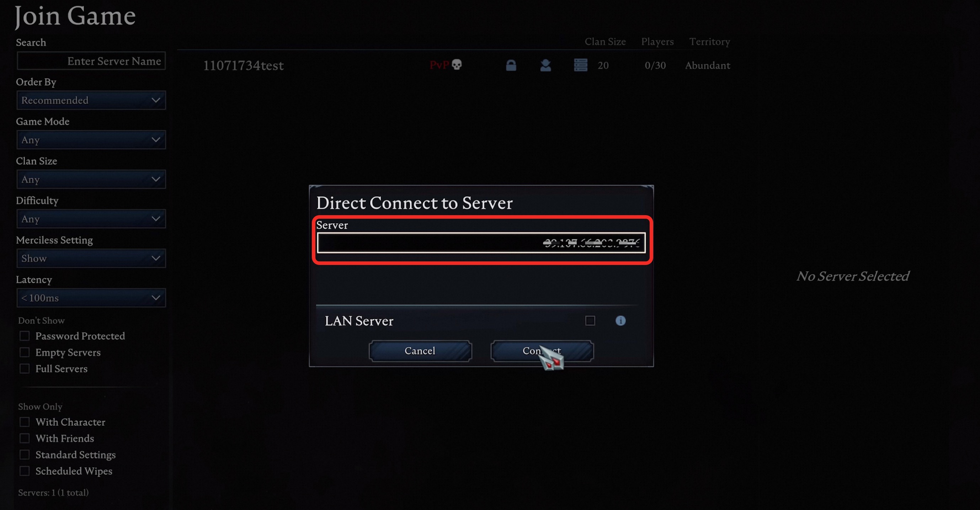
Task: Click the server stack icon beside 20
Action: pyautogui.click(x=581, y=65)
